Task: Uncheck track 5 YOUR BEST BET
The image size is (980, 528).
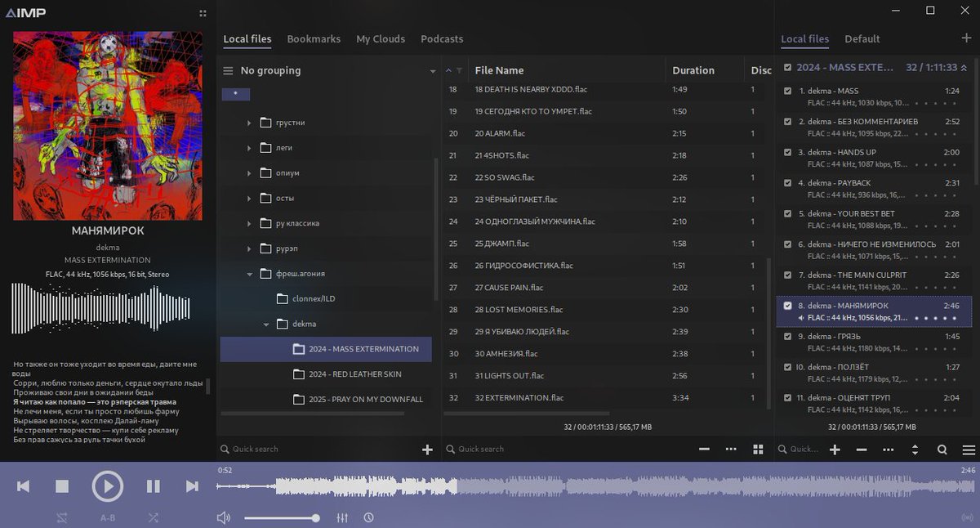Action: coord(787,213)
